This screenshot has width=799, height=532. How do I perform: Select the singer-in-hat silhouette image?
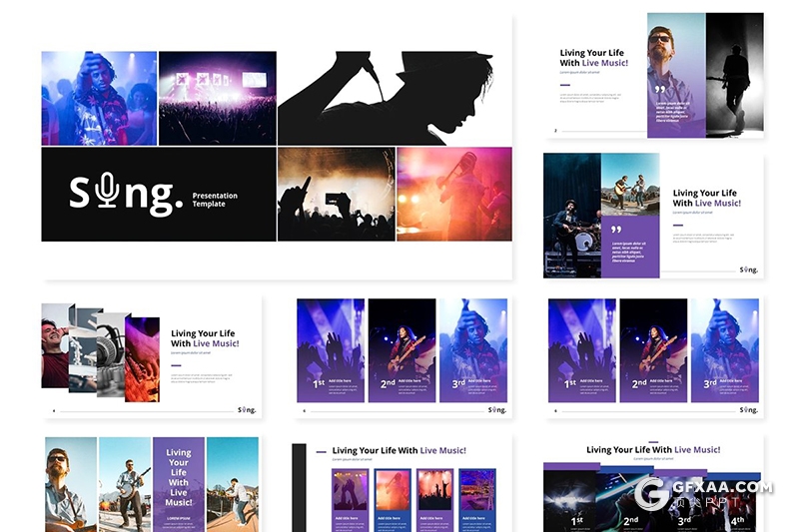394,97
